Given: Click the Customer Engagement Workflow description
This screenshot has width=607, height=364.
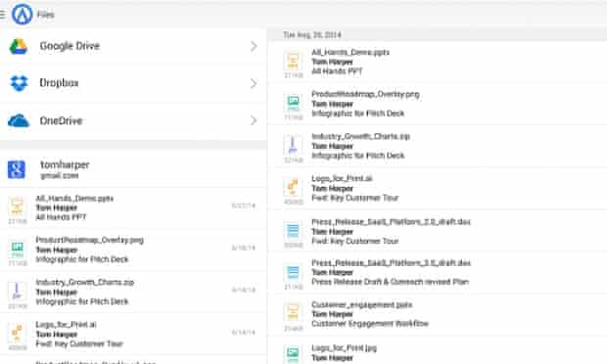Looking at the screenshot, I should tap(370, 323).
